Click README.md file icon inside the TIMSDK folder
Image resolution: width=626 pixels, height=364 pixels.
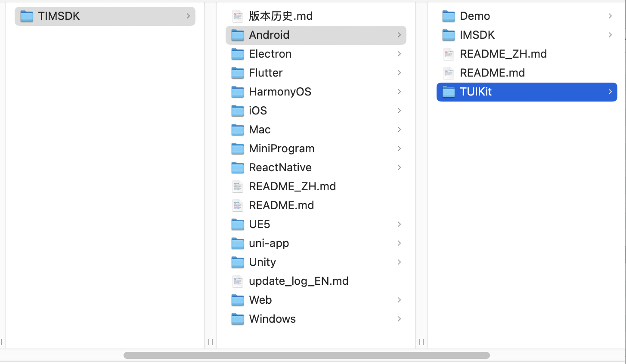point(238,206)
